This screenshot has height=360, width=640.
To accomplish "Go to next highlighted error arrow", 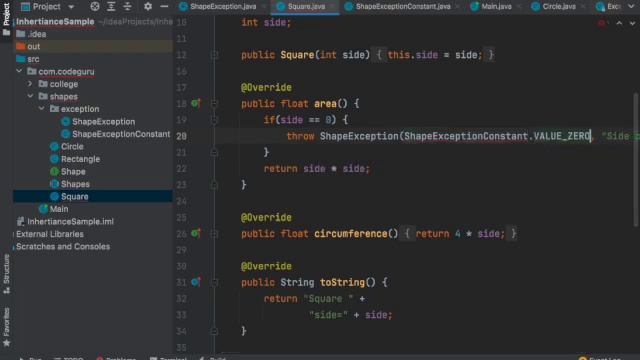I will click(x=632, y=23).
